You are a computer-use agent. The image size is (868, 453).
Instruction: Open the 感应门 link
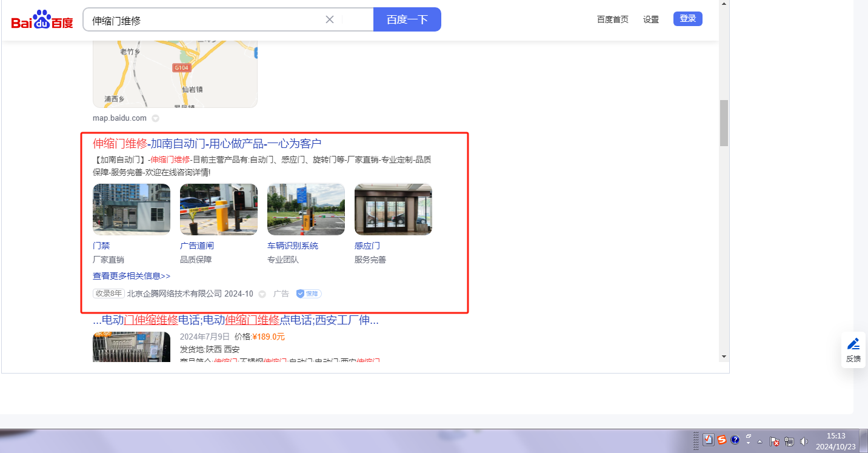pos(367,246)
